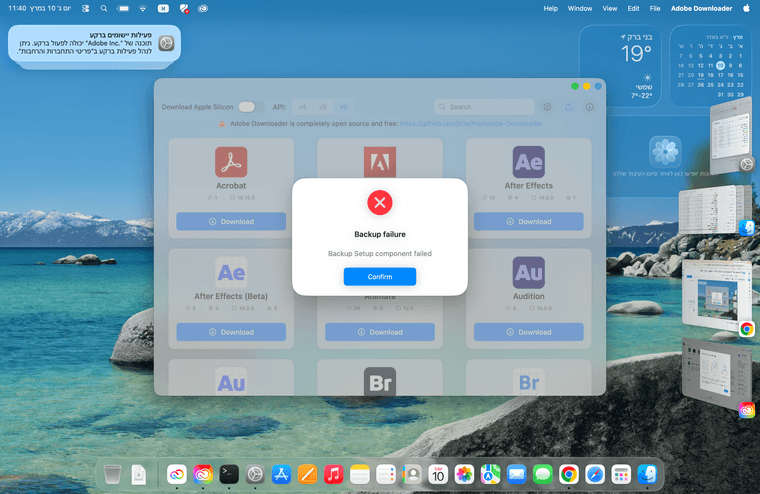Download After Effects using its Download button

(528, 221)
